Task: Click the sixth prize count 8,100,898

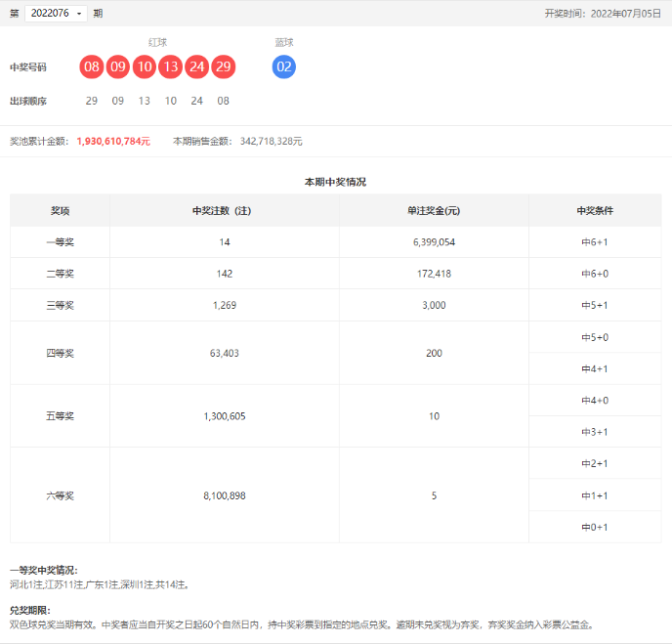Action: pyautogui.click(x=225, y=496)
